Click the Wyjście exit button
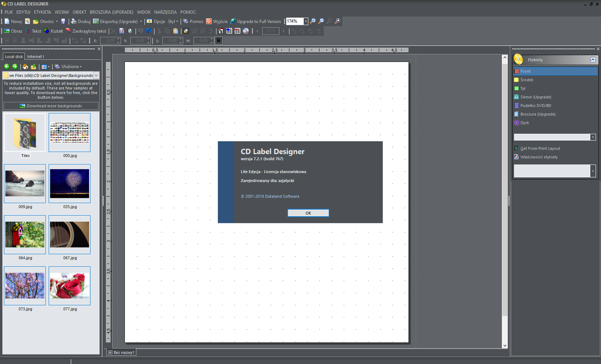Image resolution: width=601 pixels, height=364 pixels. pyautogui.click(x=217, y=21)
